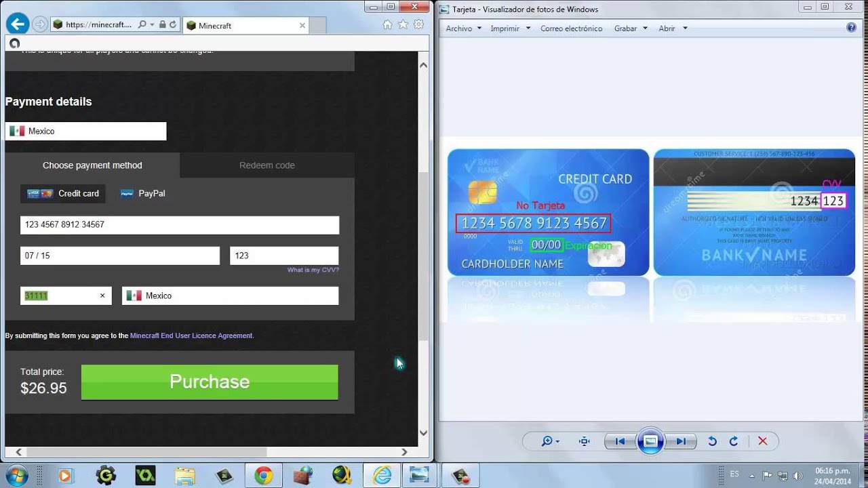The width and height of the screenshot is (868, 488).
Task: Switch to photo viewer in taskbar
Action: [420, 476]
